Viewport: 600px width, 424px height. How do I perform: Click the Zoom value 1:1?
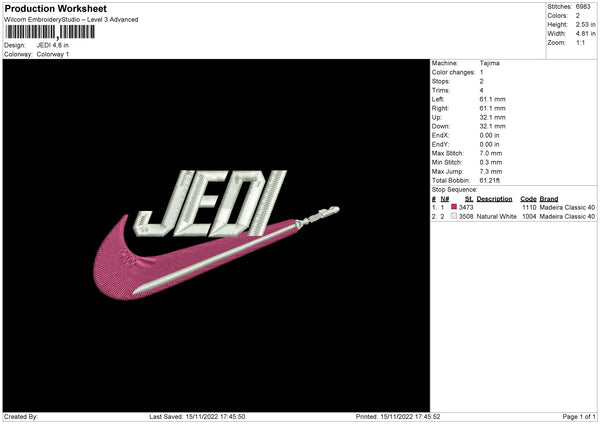(x=580, y=42)
